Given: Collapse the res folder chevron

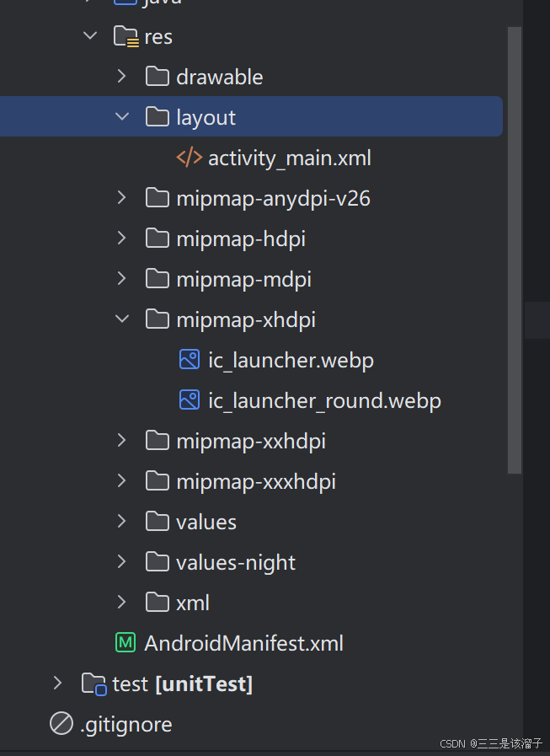Looking at the screenshot, I should point(90,36).
